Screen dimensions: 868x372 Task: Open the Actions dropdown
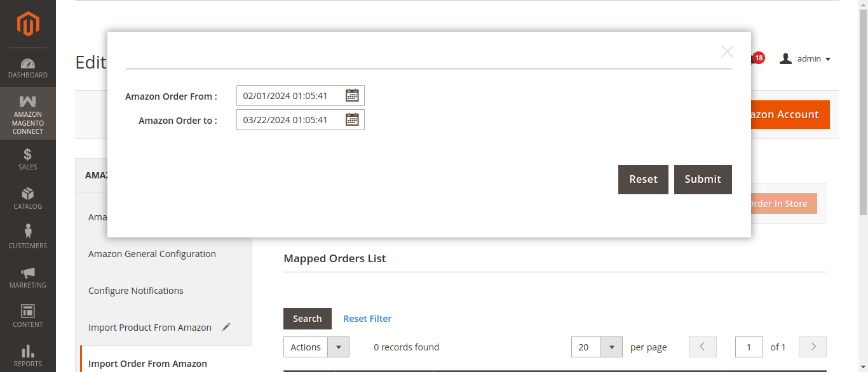tap(316, 347)
